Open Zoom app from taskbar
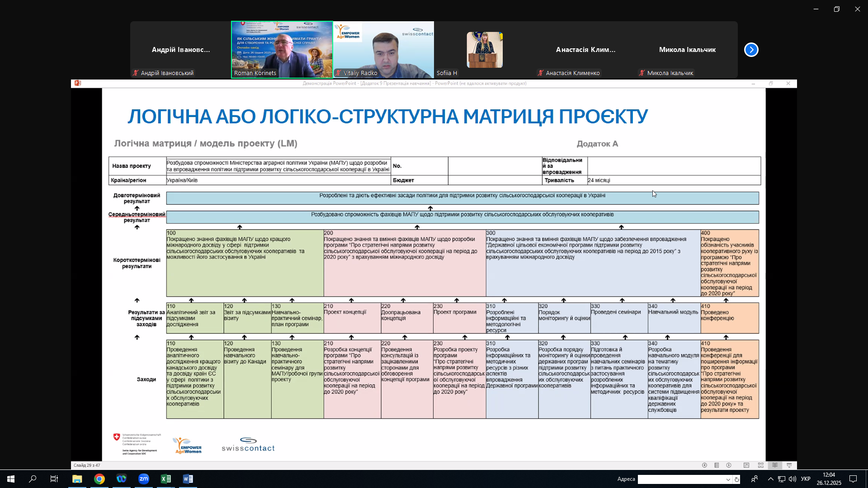Screen dimensions: 868x488 tap(144, 479)
